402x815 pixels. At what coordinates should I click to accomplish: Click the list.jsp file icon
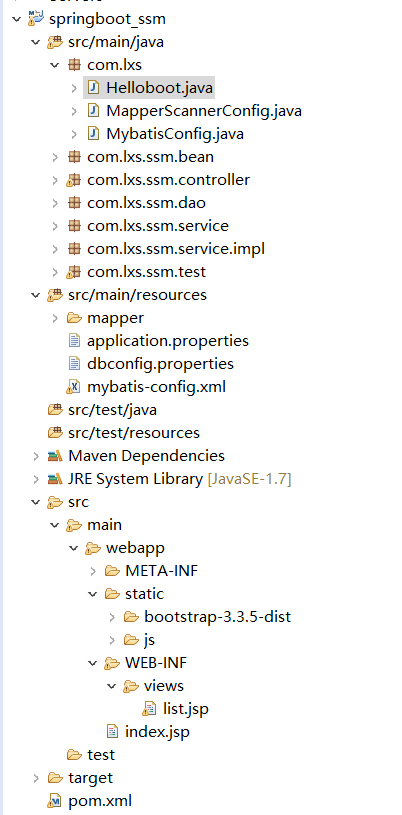pyautogui.click(x=150, y=708)
